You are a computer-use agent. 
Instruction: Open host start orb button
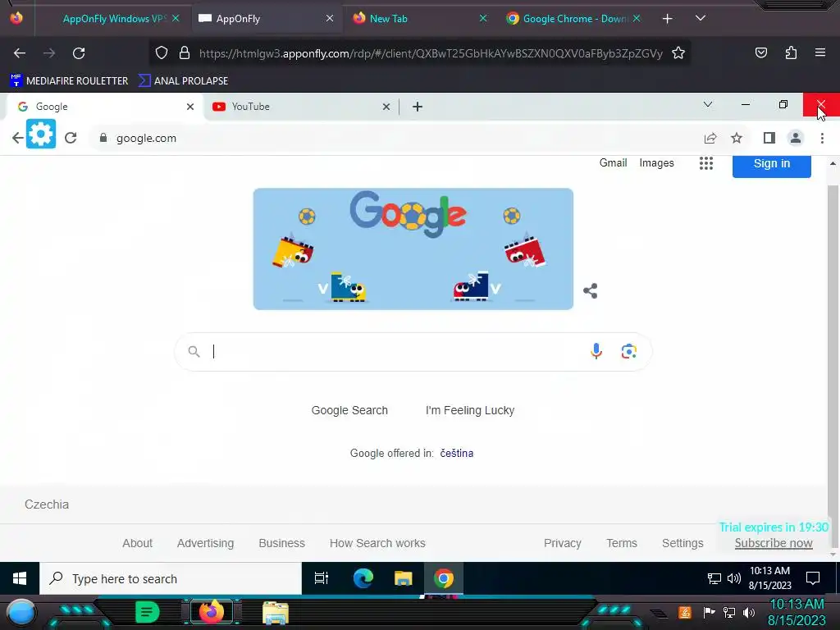pos(21,613)
